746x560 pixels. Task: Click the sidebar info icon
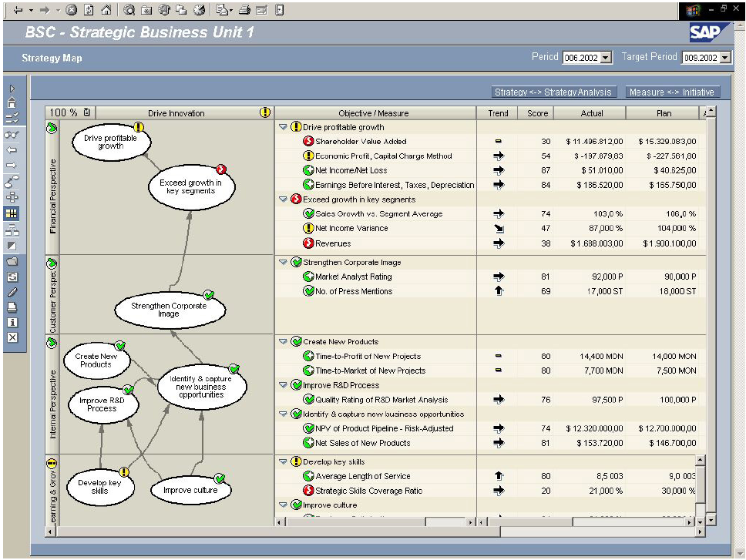pos(12,322)
